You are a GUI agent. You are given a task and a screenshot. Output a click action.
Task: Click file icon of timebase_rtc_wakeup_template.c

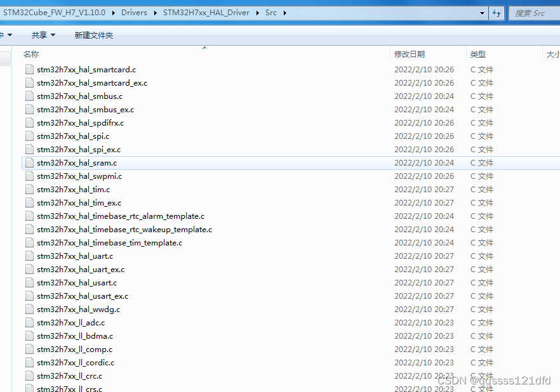[x=30, y=229]
